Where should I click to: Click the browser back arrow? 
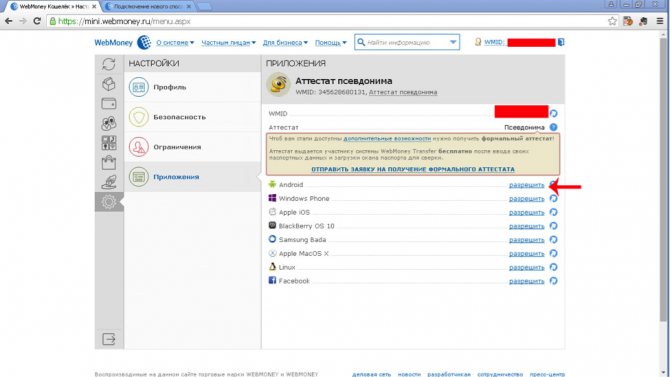click(x=9, y=21)
